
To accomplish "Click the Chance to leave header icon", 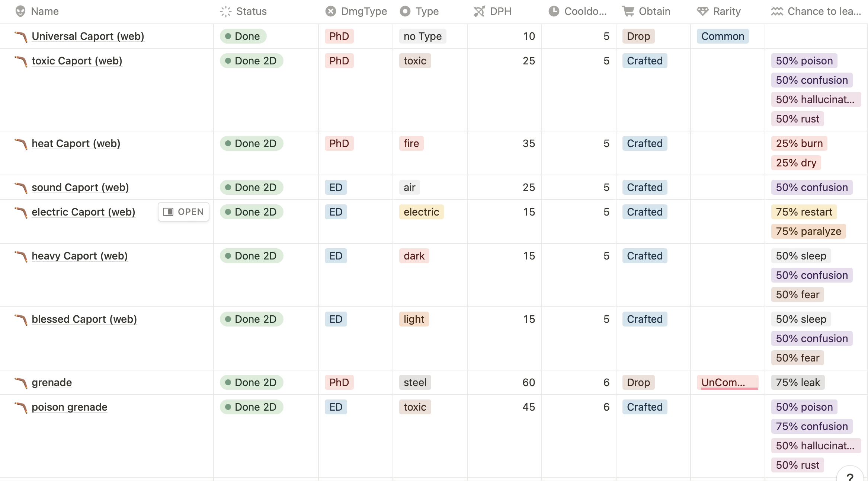I will (777, 12).
